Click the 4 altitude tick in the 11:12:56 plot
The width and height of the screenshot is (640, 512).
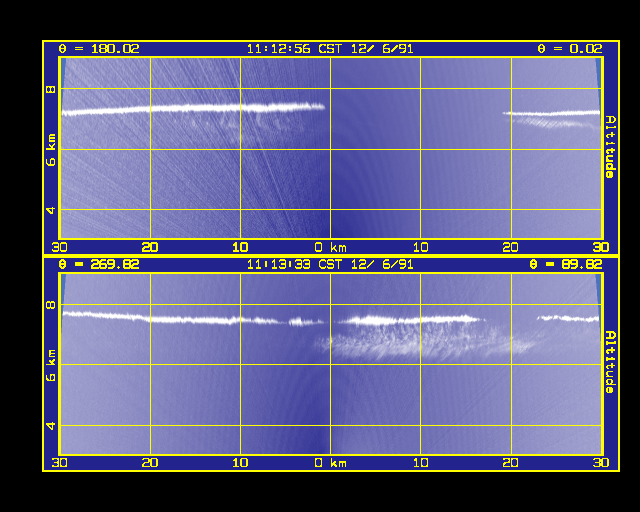click(51, 210)
